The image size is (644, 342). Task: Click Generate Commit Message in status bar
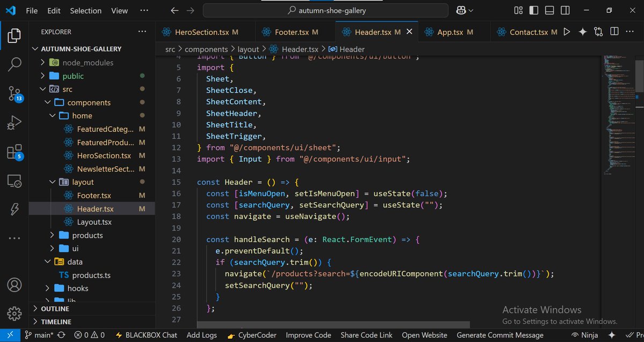click(x=500, y=335)
